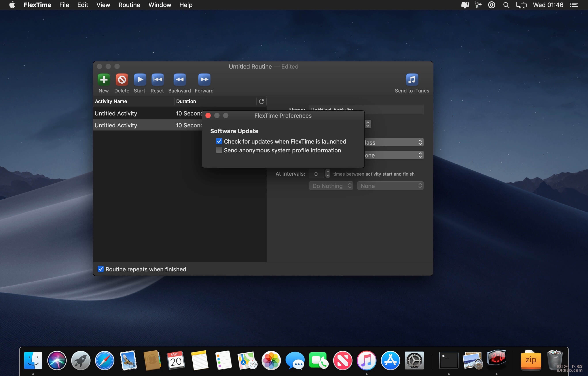
Task: Open Spotlight search in menu bar
Action: coord(506,5)
